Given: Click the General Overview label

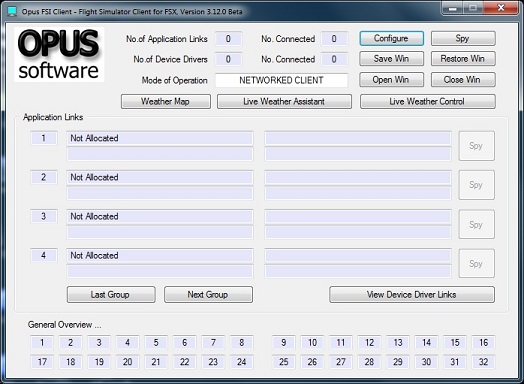Looking at the screenshot, I should pyautogui.click(x=64, y=325).
